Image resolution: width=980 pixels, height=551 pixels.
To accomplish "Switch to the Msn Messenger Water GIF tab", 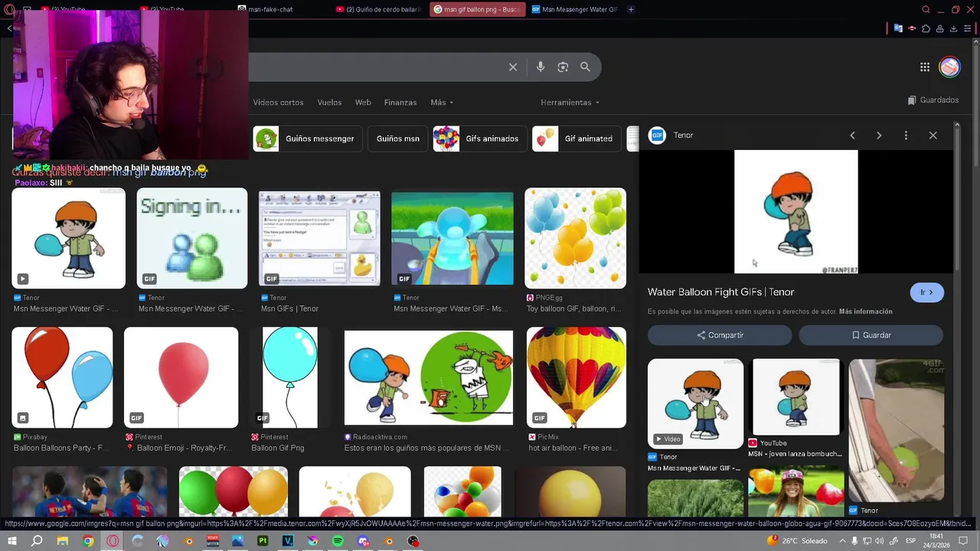I will point(575,9).
